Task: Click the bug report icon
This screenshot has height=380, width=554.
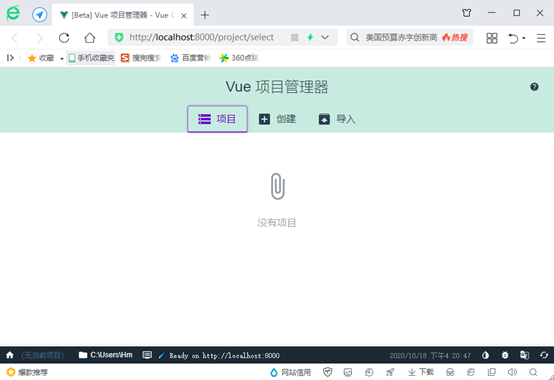Action: (505, 355)
